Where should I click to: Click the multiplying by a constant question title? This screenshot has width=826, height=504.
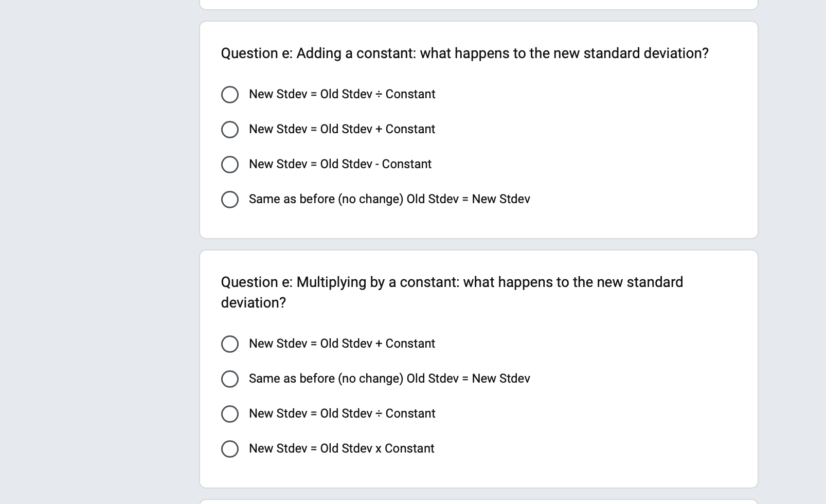coord(452,292)
